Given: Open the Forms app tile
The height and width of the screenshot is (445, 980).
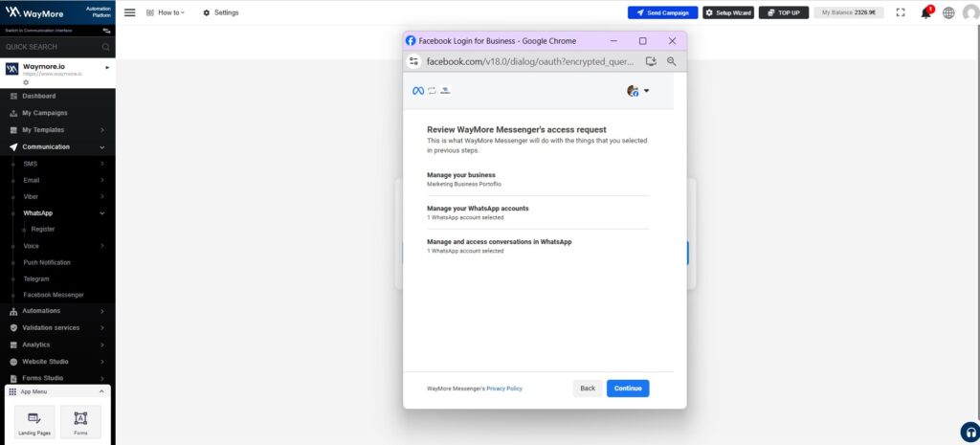Looking at the screenshot, I should [x=80, y=422].
